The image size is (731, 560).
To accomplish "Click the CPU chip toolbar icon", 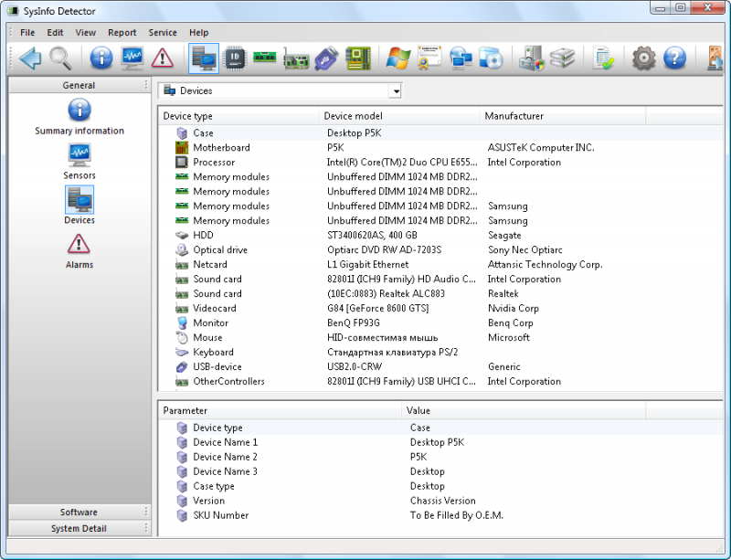I will point(235,59).
